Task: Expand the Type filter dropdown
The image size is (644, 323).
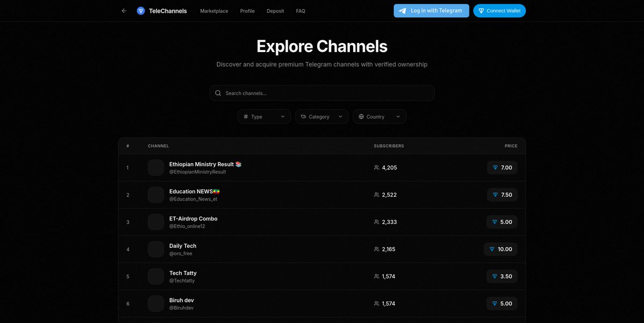Action: pos(264,117)
